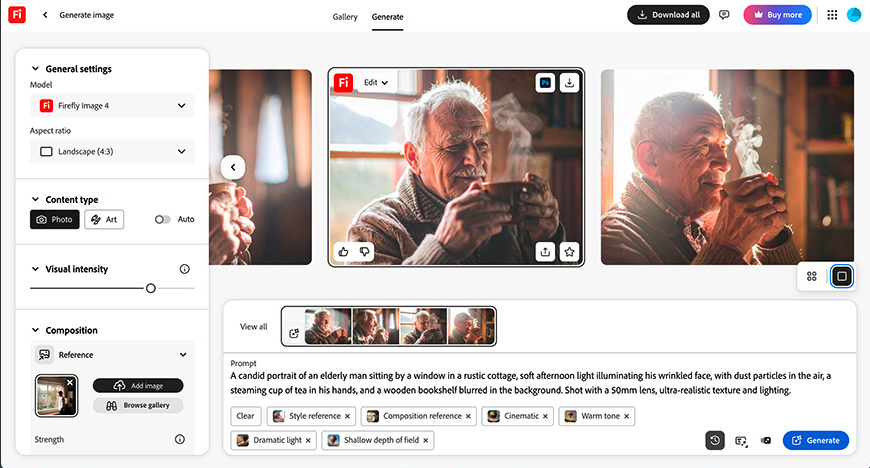Screen dimensions: 870x468
Task: Select Photo content type
Action: 54,219
